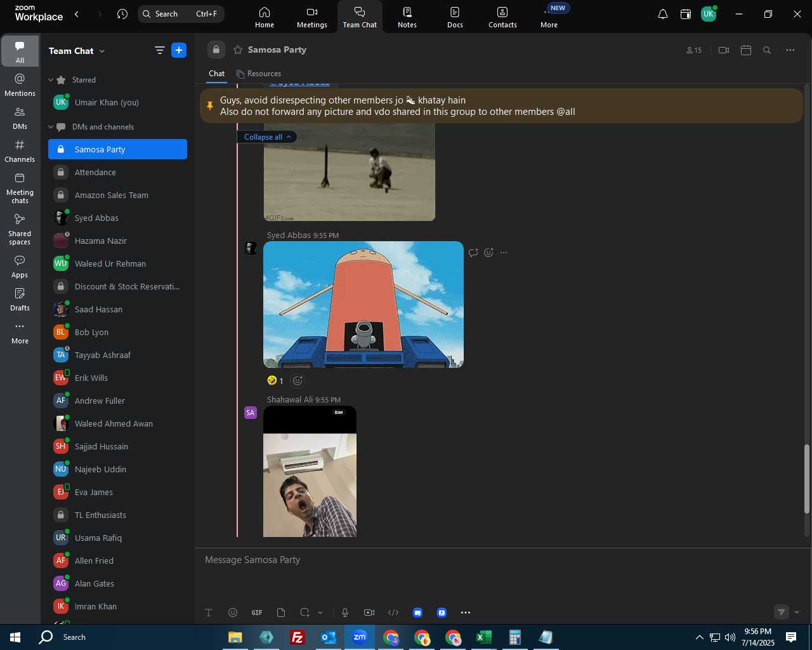Switch to the Resources tab

coord(259,74)
